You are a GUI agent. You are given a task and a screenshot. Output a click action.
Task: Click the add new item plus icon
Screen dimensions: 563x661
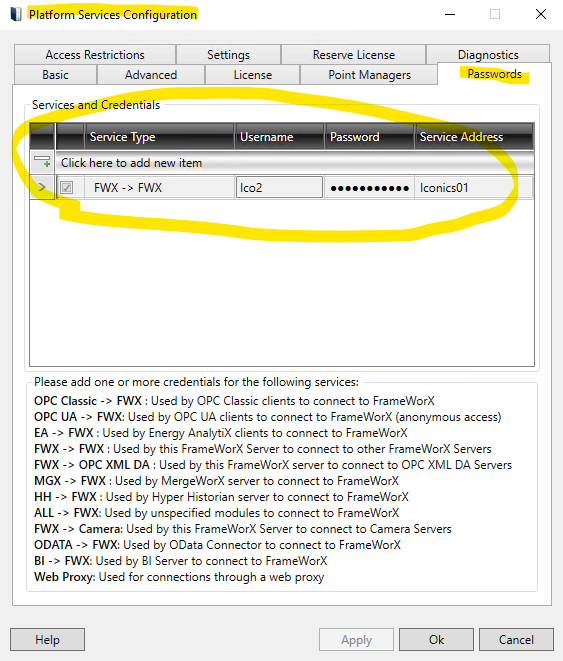(x=42, y=162)
